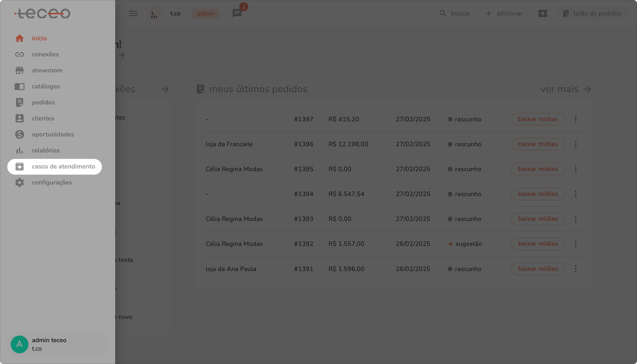Open showroom in the sidebar
This screenshot has width=637, height=364.
click(x=47, y=70)
